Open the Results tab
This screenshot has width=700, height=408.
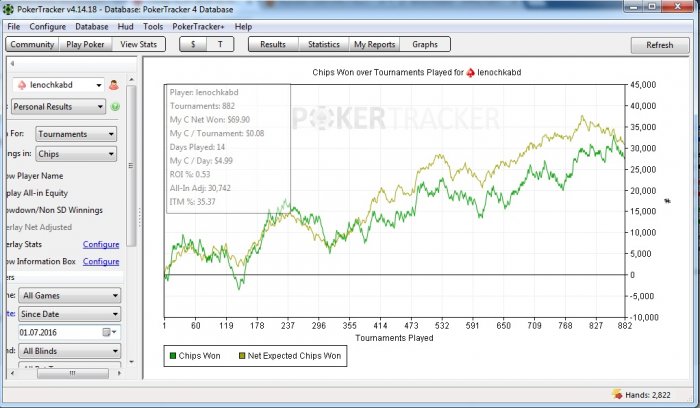(273, 44)
